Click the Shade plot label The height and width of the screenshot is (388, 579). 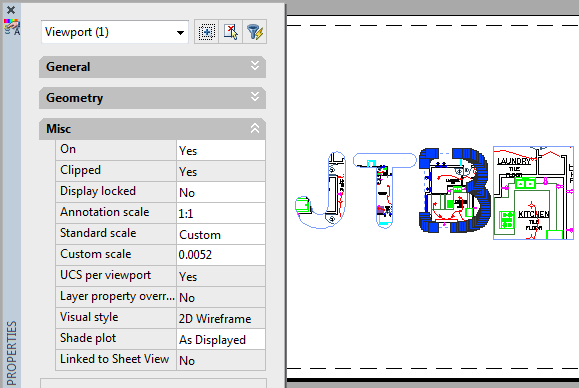pos(88,339)
